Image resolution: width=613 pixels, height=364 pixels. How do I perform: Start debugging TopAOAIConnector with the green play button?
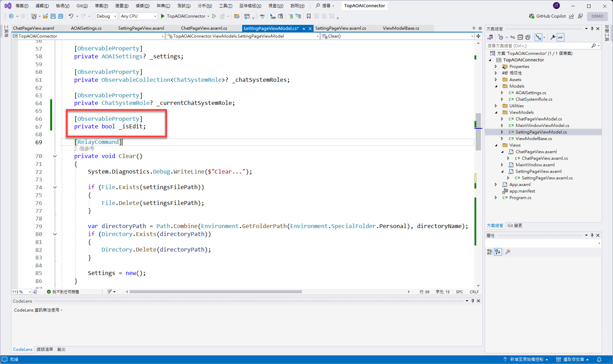coord(163,16)
